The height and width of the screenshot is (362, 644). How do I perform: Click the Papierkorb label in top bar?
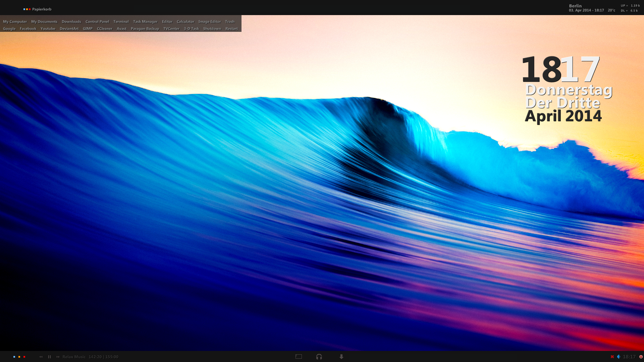pyautogui.click(x=42, y=9)
